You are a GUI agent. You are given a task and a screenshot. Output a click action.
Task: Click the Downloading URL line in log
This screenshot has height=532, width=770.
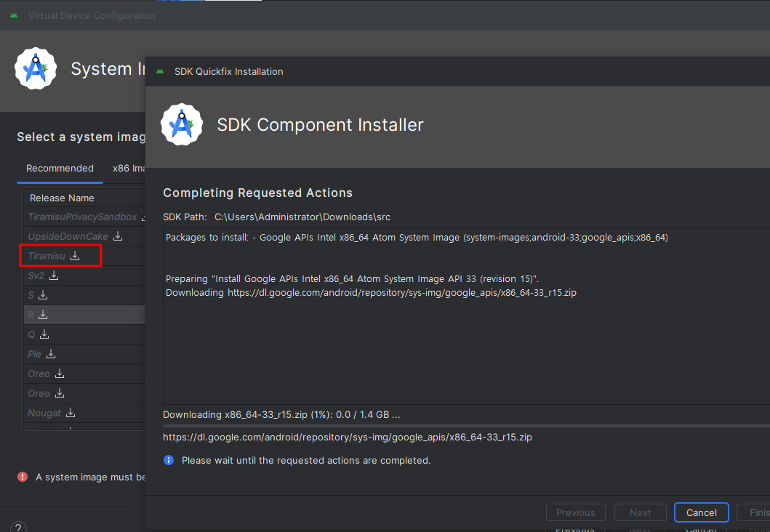tap(371, 292)
